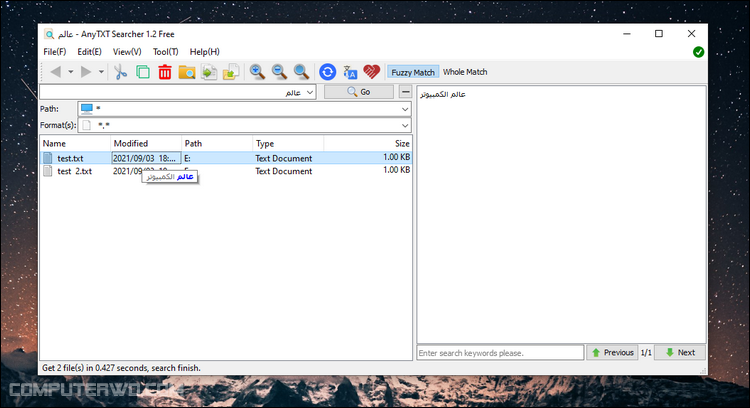Click the collapse minus button beside Go
The image size is (750, 408).
pyautogui.click(x=405, y=92)
